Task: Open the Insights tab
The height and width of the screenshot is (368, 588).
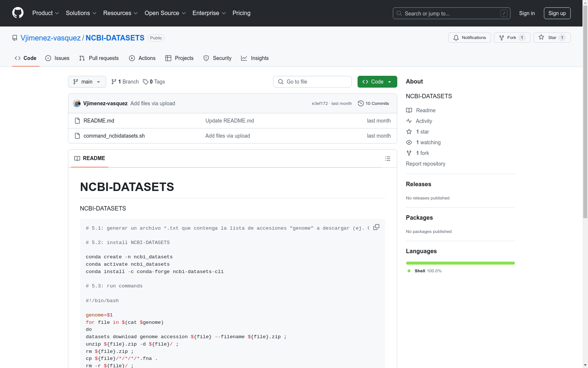Action: point(255,58)
